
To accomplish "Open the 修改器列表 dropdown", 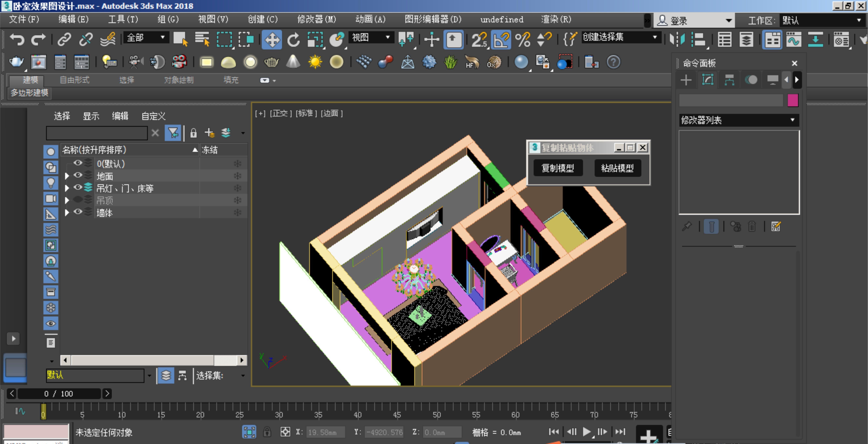I will (739, 120).
